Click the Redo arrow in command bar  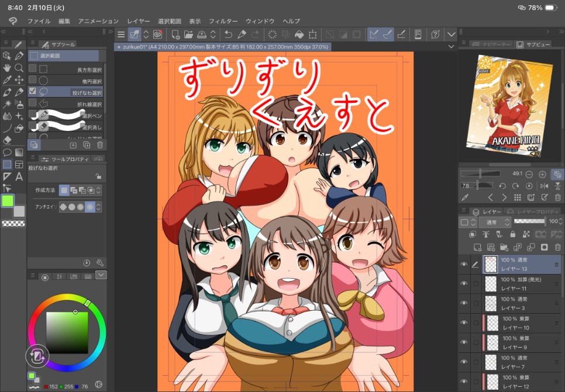tap(256, 34)
